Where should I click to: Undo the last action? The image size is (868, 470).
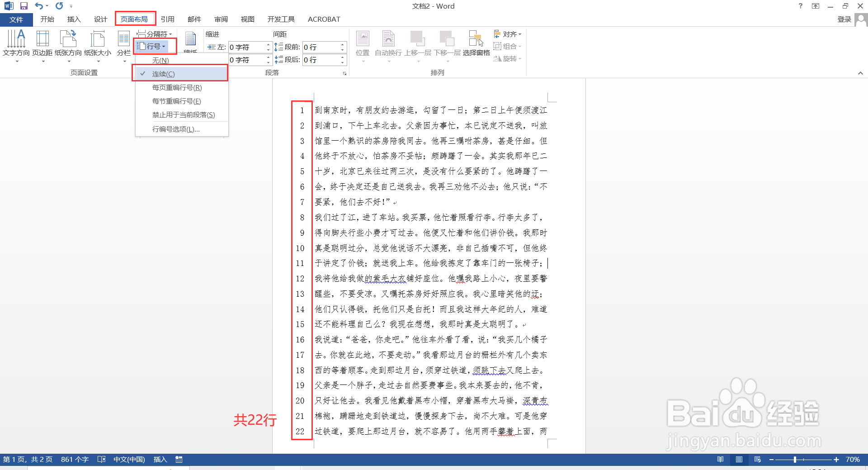(x=39, y=6)
